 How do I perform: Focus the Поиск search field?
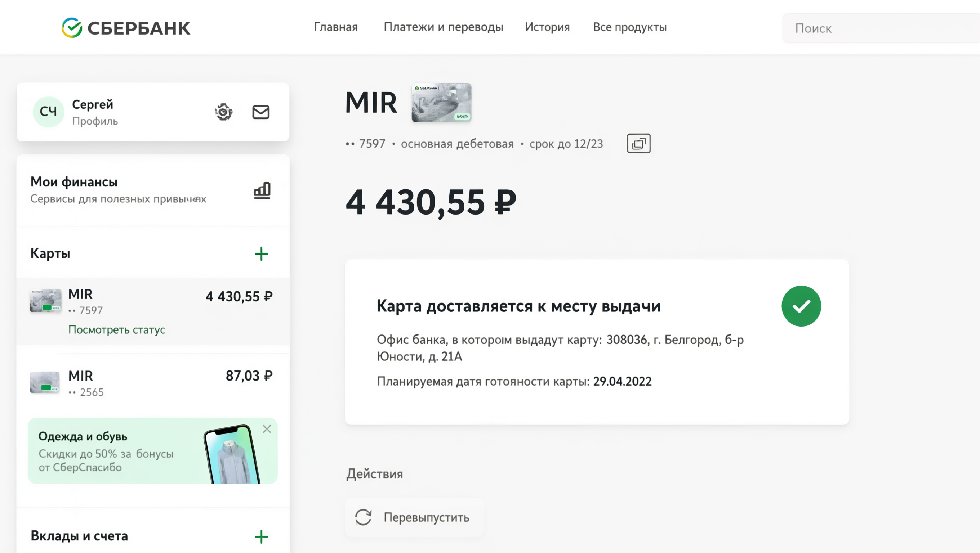click(x=881, y=28)
